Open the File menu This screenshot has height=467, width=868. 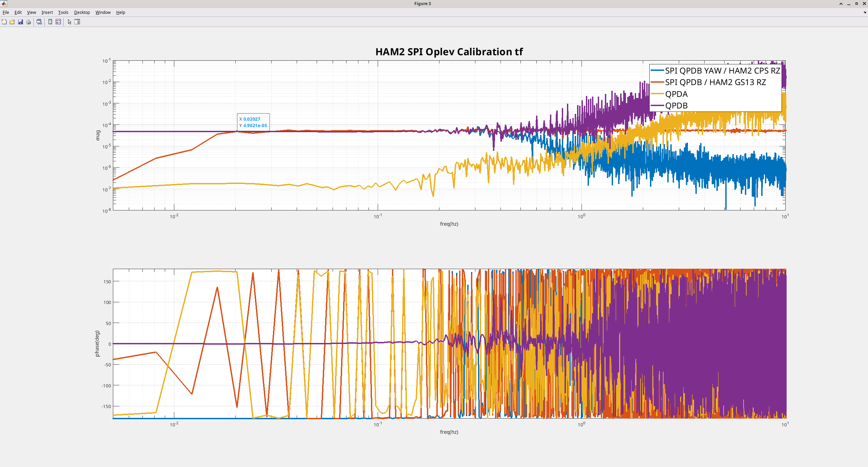point(6,12)
